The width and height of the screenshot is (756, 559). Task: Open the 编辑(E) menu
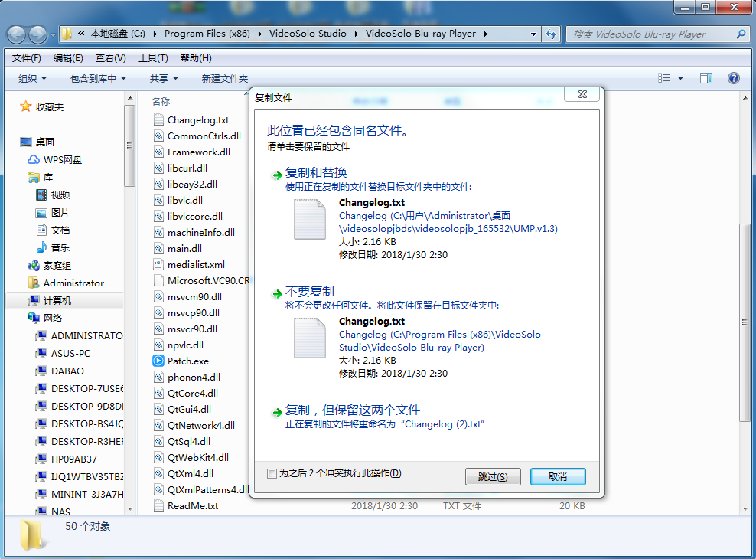68,58
